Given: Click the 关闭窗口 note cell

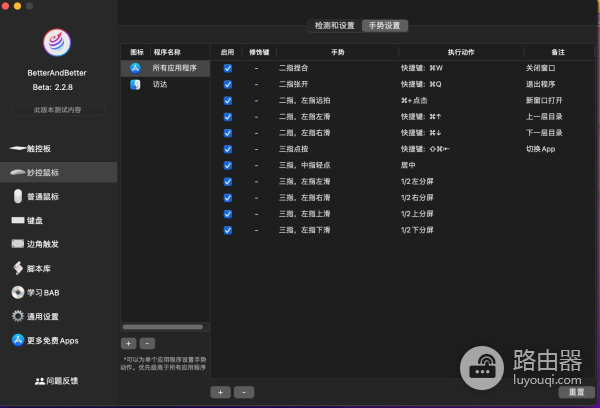Looking at the screenshot, I should [x=540, y=68].
